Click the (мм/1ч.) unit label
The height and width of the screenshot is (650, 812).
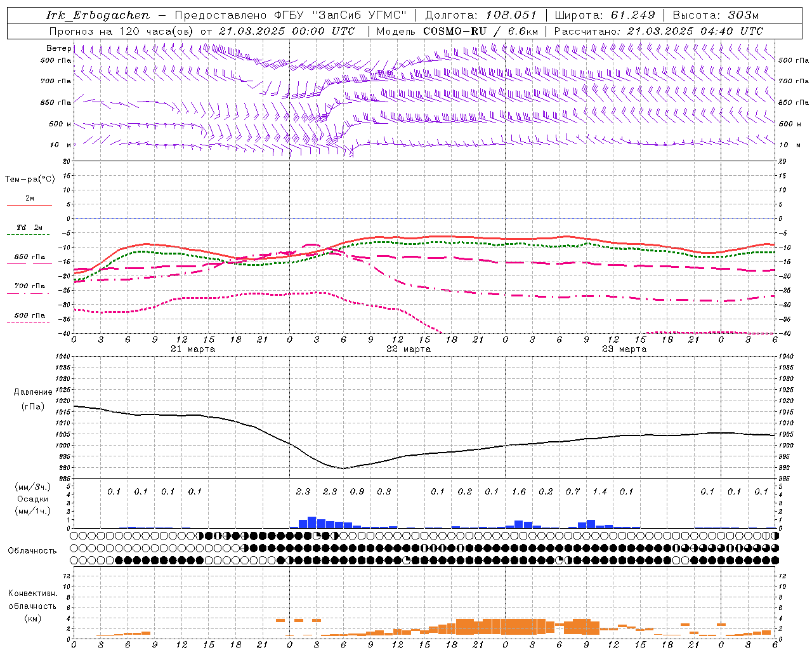(x=32, y=511)
